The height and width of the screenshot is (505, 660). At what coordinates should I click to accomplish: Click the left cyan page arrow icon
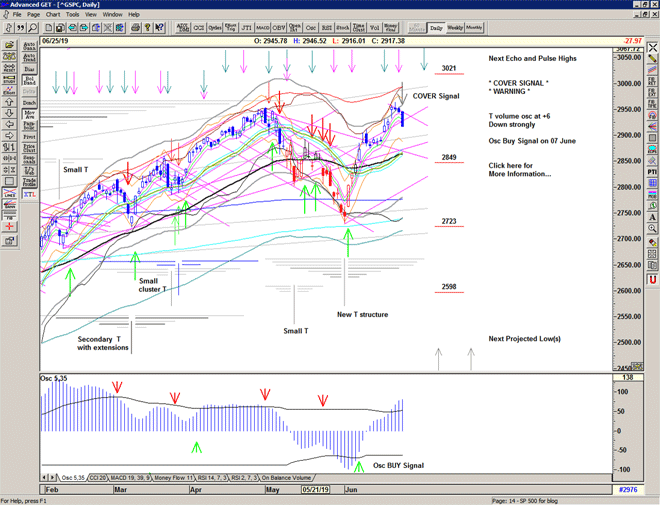[72, 28]
